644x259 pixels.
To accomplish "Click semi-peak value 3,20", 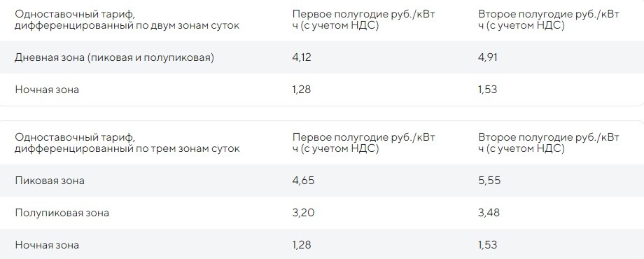I will 304,213.
